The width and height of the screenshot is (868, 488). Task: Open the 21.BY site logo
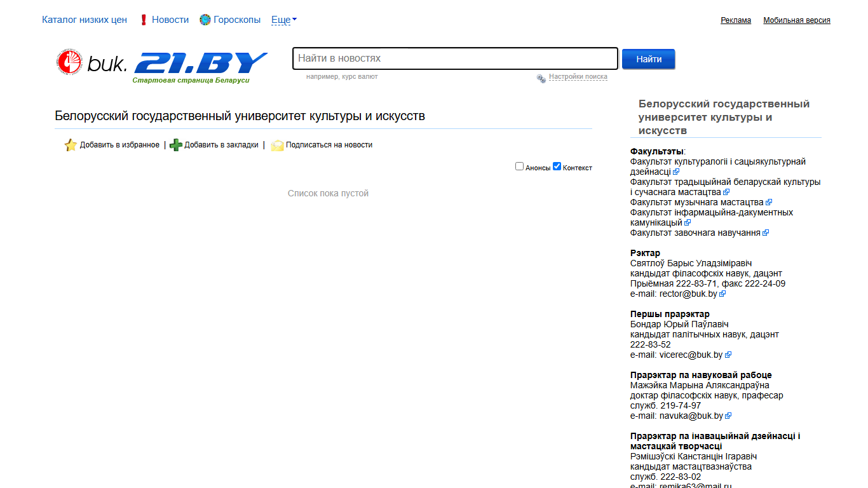click(x=201, y=64)
